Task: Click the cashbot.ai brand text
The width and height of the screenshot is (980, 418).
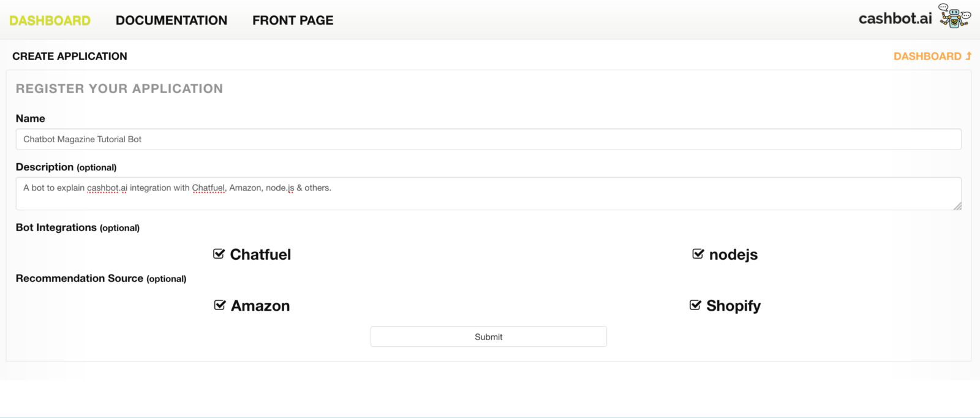Action: tap(895, 18)
